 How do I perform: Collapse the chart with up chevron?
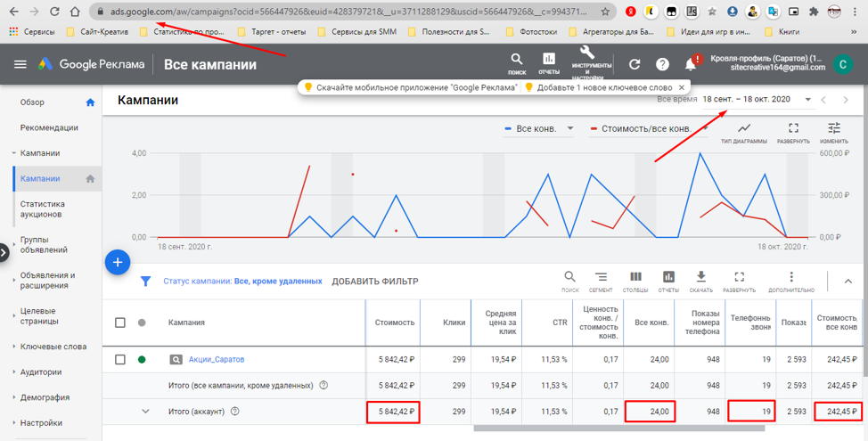[x=848, y=282]
